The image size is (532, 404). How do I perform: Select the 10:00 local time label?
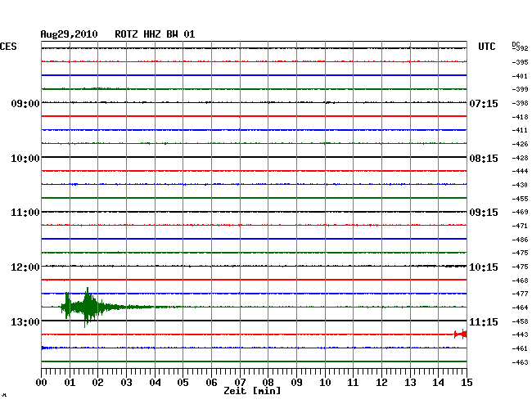click(x=25, y=159)
